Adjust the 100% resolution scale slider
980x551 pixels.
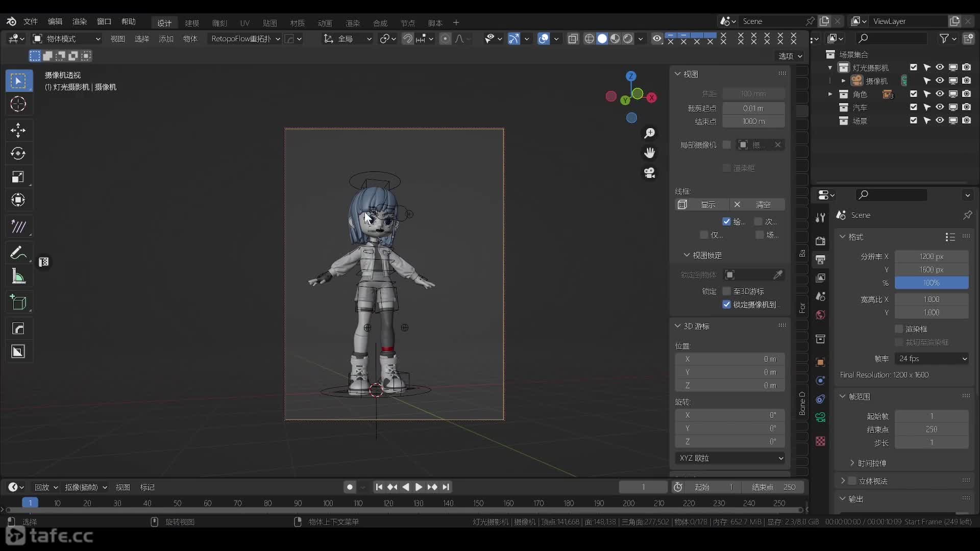(x=932, y=283)
